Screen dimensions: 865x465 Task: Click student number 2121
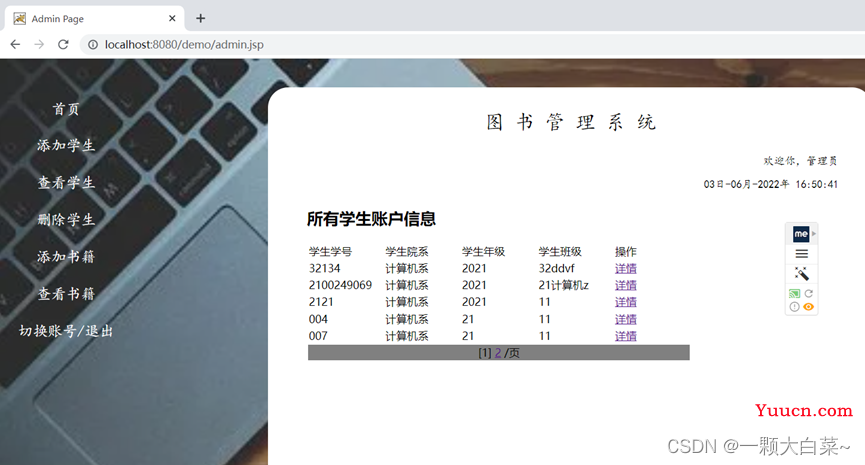(x=321, y=302)
